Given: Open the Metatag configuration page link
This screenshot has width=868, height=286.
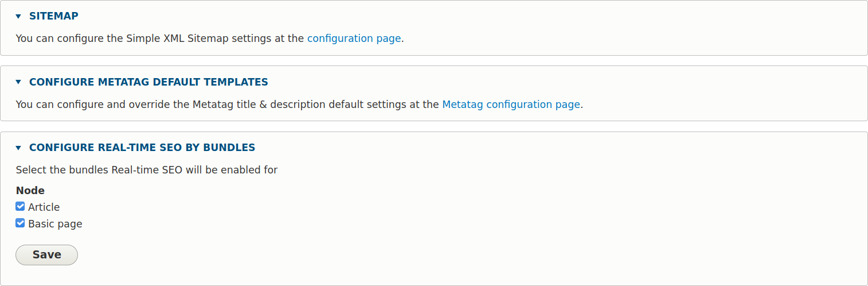Looking at the screenshot, I should click(x=511, y=105).
